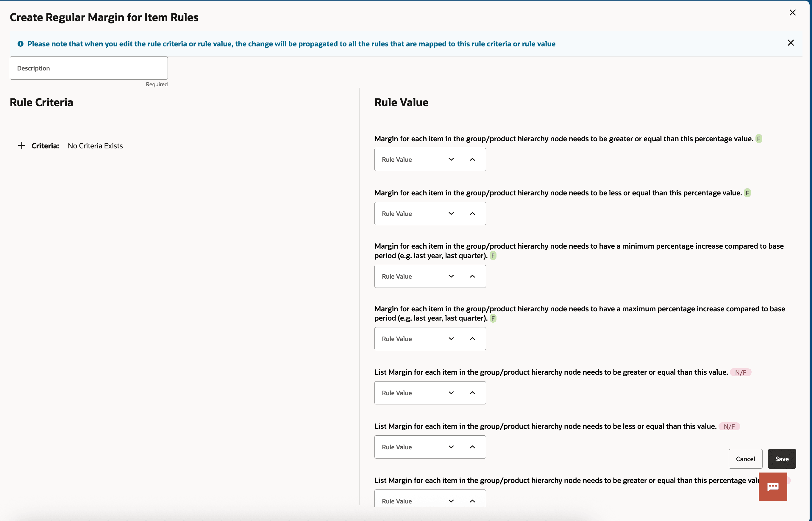812x521 pixels.
Task: Click the N/F badge on List Margin greater-or-equal value rule
Action: point(740,372)
